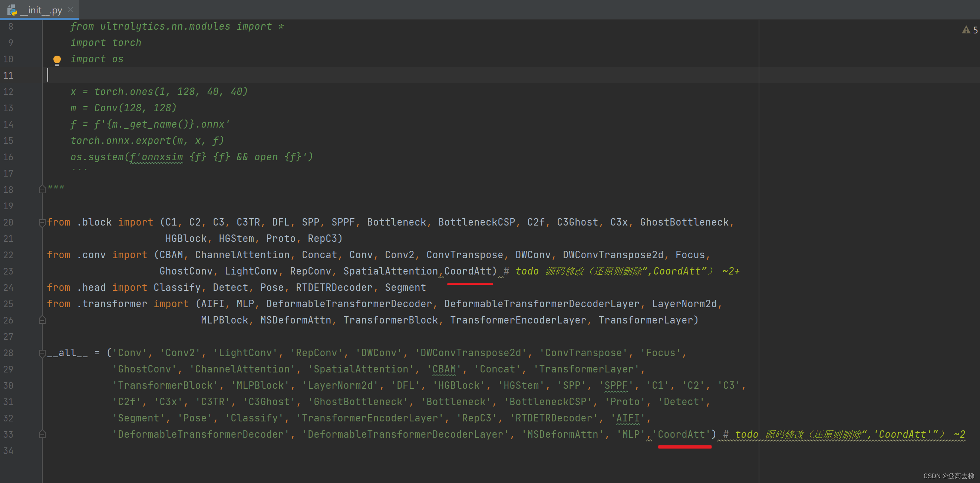Screen dimensions: 980x483
Task: Click TransformerEncoderLayer on line 26
Action: [x=518, y=321]
